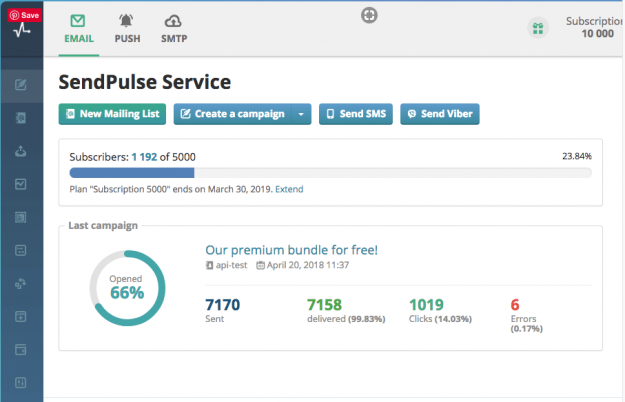Switch to the PUSH tab

tap(127, 28)
